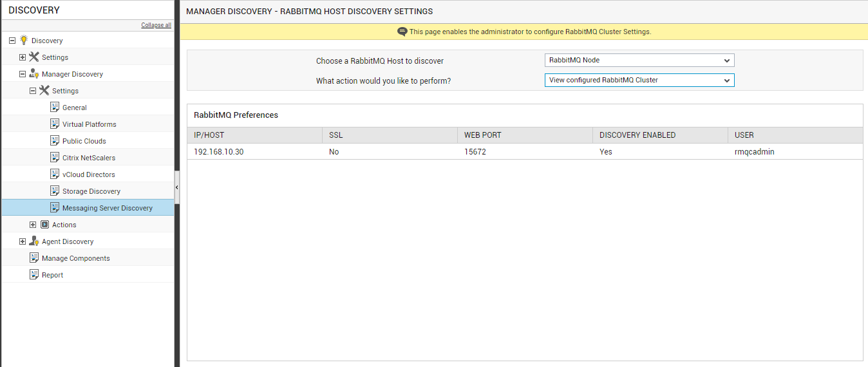Collapse the Manager Discovery node
The width and height of the screenshot is (868, 367).
coord(23,74)
